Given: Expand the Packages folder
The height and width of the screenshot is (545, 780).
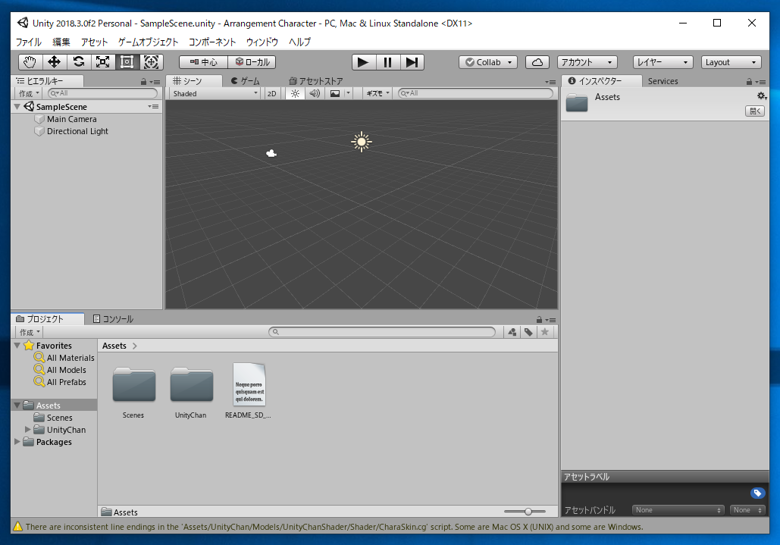Looking at the screenshot, I should click(x=17, y=441).
